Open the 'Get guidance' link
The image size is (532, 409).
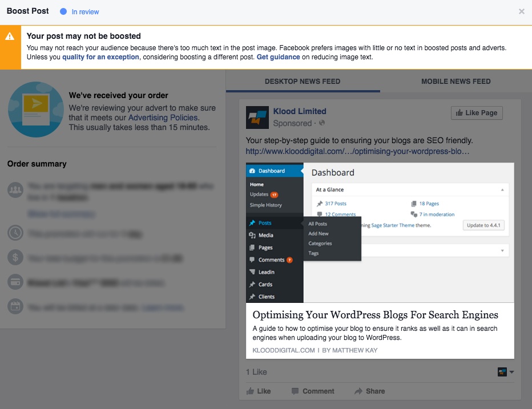278,57
